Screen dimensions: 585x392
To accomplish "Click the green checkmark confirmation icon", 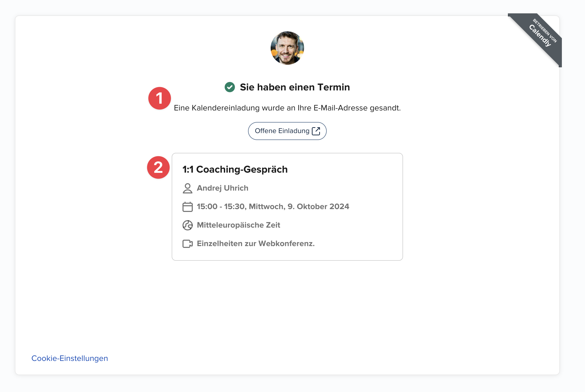I will coord(230,87).
